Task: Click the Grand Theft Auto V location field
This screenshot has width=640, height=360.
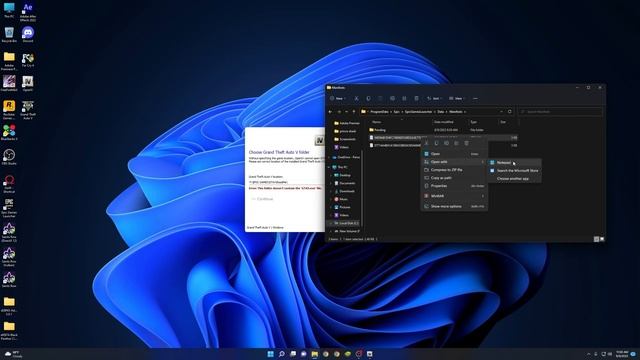Action: coord(287,182)
